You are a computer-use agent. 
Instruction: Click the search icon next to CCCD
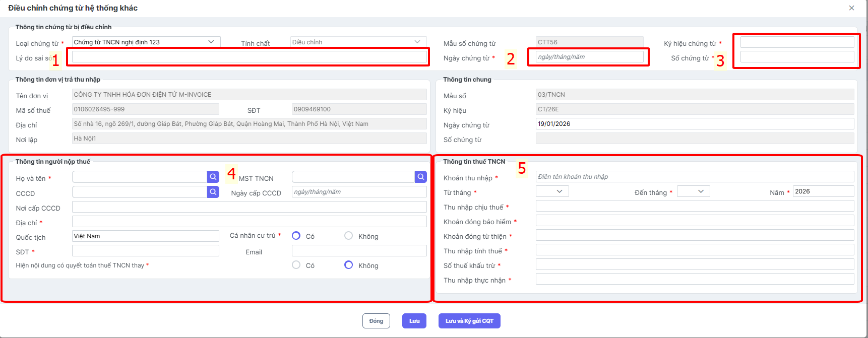pyautogui.click(x=213, y=192)
